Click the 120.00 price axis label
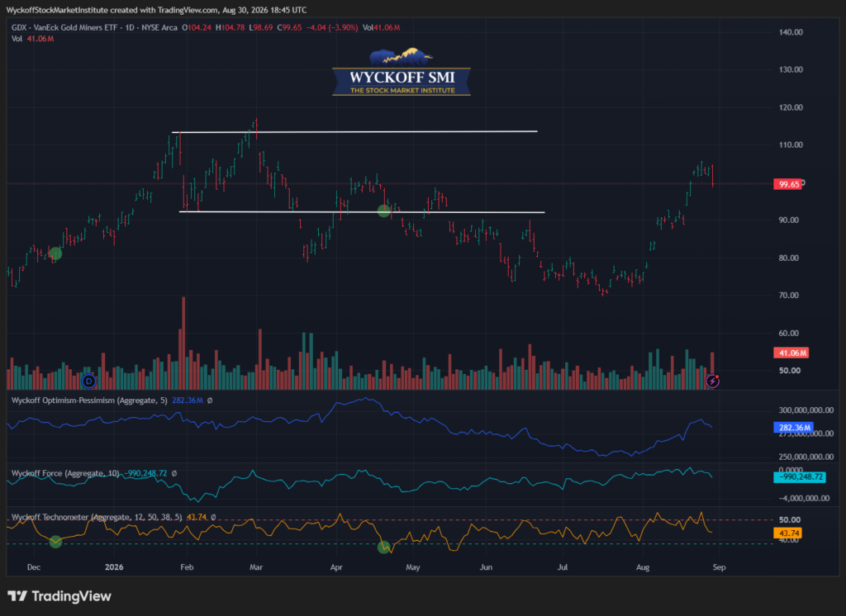This screenshot has height=616, width=846. [791, 107]
